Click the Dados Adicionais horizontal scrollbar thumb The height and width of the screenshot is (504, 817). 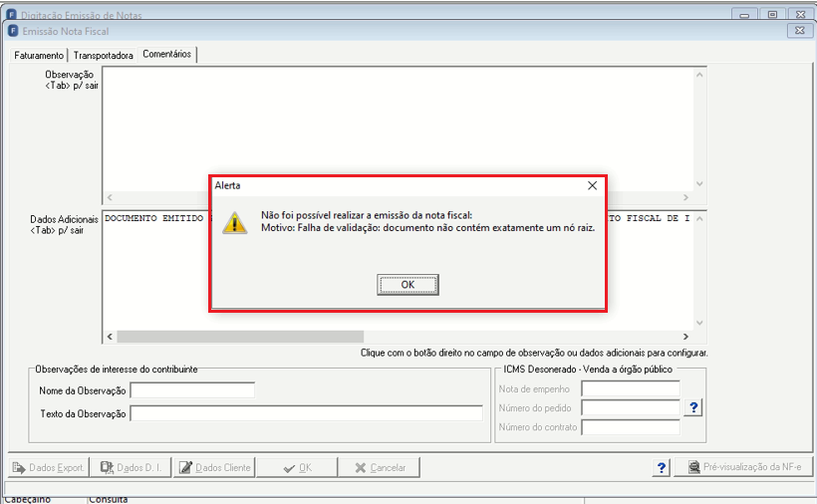coord(240,337)
